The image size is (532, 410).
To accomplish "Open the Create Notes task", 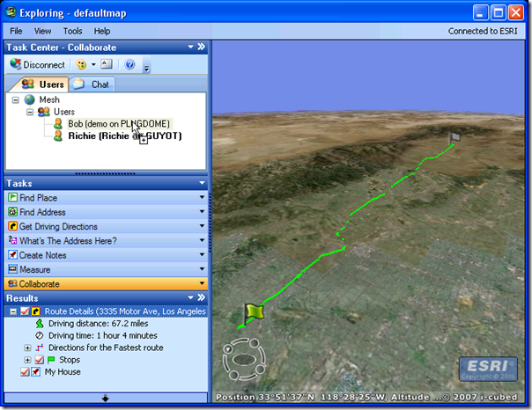I will pos(106,255).
